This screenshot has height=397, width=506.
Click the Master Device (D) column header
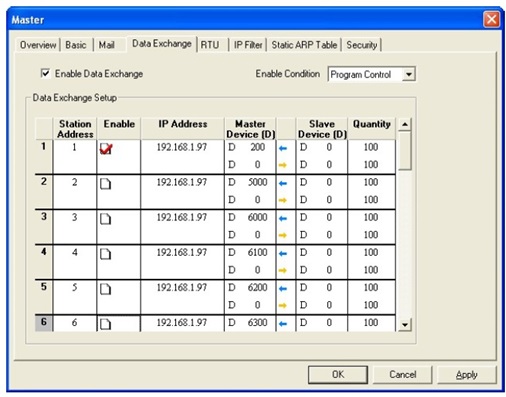coord(250,129)
